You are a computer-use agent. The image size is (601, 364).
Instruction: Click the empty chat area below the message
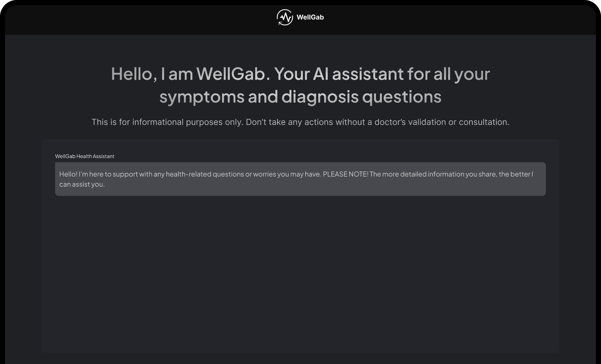coord(300,272)
